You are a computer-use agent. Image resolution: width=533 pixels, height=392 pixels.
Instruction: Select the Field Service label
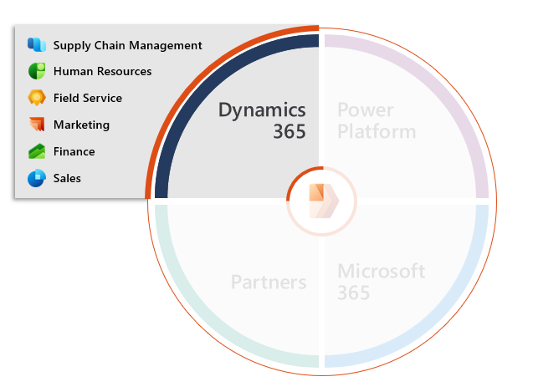click(88, 98)
